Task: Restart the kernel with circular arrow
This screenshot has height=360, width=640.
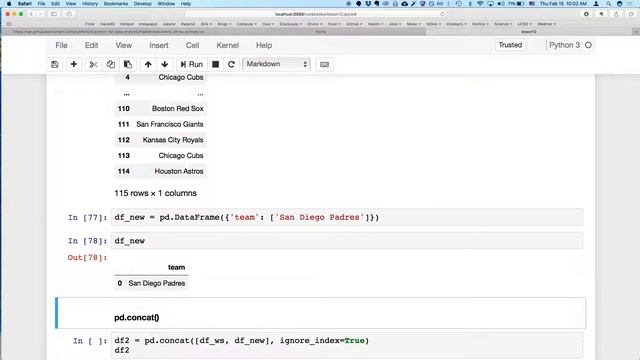Action: coord(231,64)
